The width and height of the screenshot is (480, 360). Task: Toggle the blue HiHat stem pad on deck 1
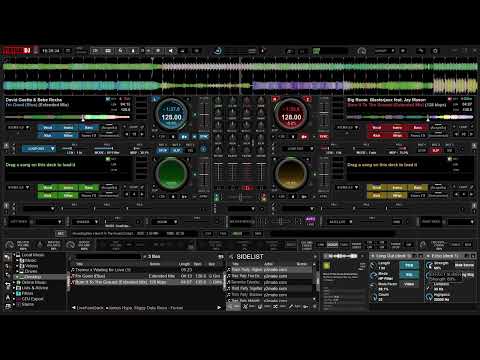tap(68, 135)
